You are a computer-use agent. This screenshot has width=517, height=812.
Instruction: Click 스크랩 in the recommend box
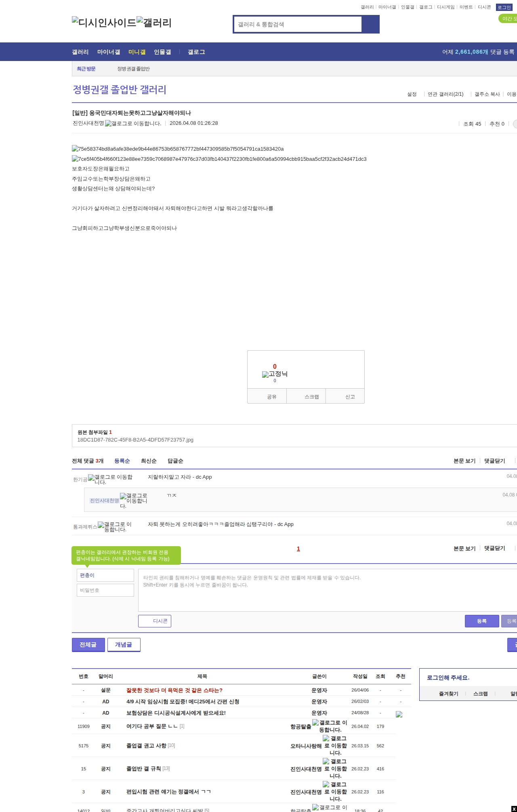pyautogui.click(x=306, y=396)
